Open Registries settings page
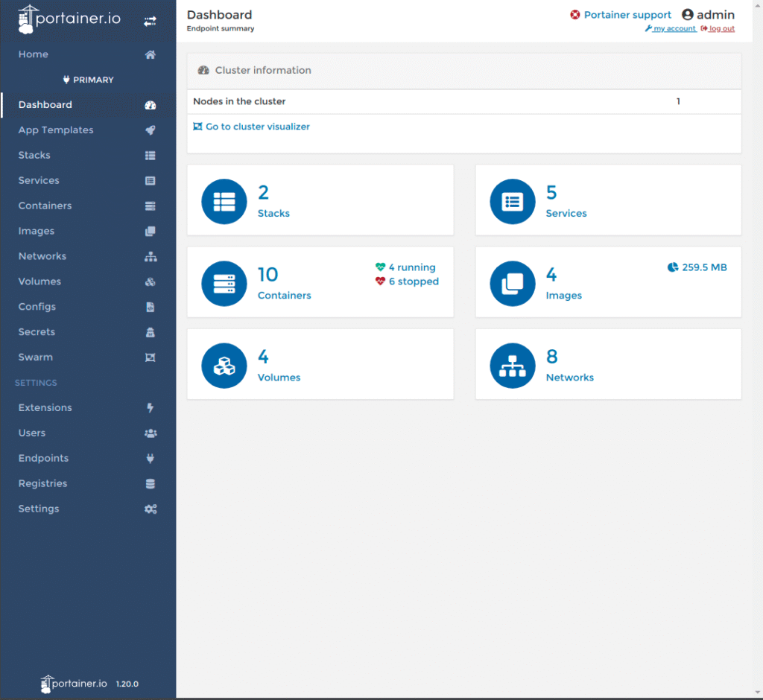This screenshot has height=700, width=763. click(88, 483)
